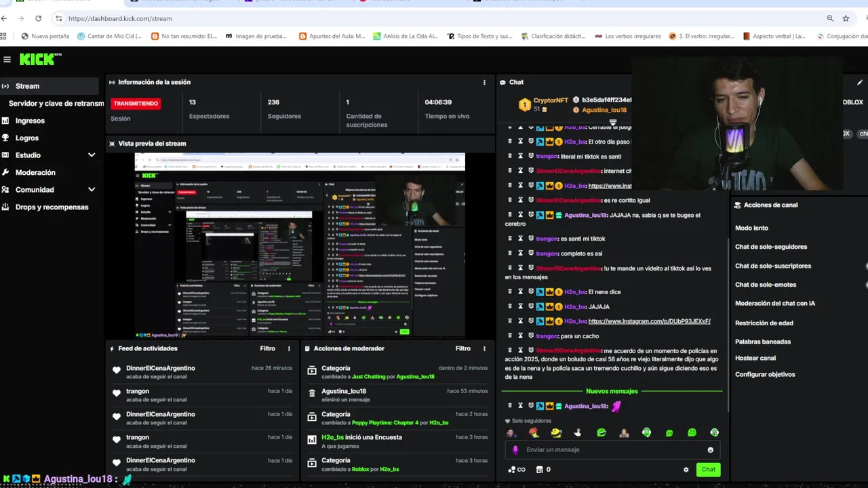This screenshot has width=868, height=488.
Task: Open Información de la sesión options menu
Action: pos(484,82)
